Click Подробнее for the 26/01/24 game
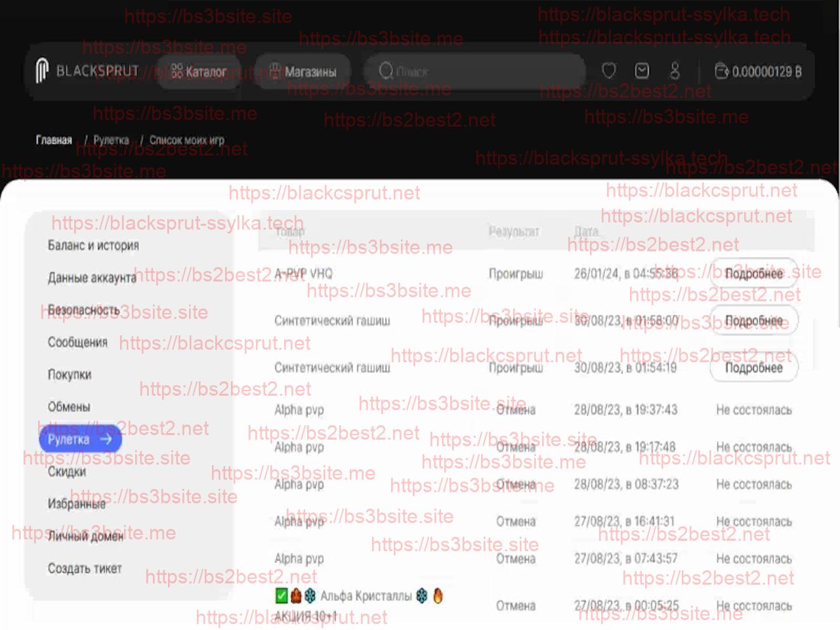This screenshot has width=840, height=630. click(754, 274)
